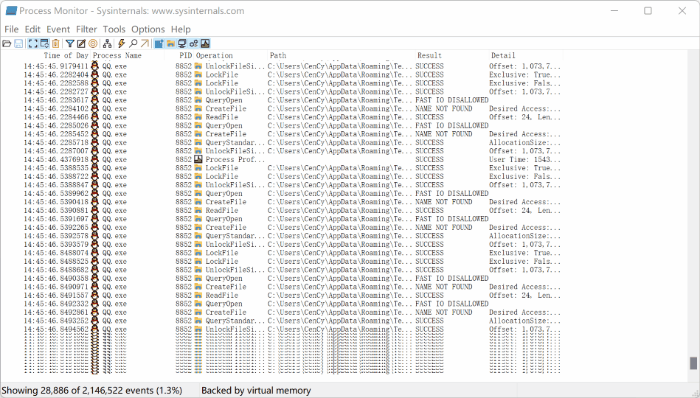Open the Options menu
Screen dimensions: 700x398
(148, 29)
